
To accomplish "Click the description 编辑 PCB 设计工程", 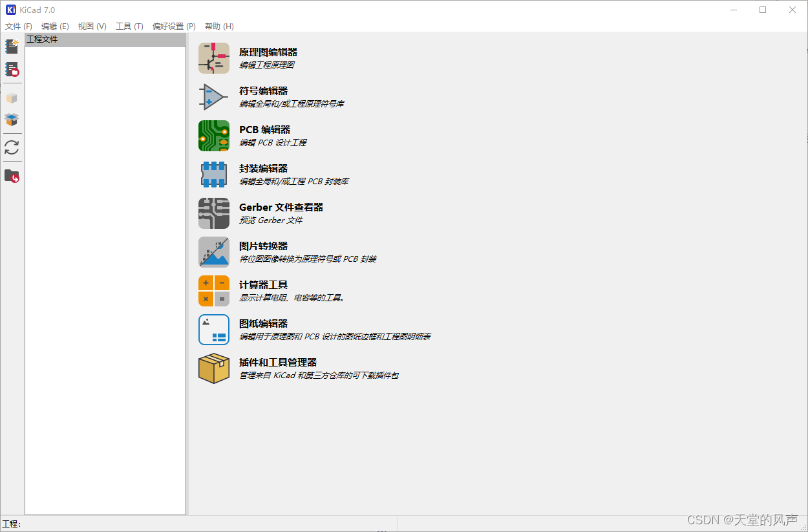I will coord(273,143).
